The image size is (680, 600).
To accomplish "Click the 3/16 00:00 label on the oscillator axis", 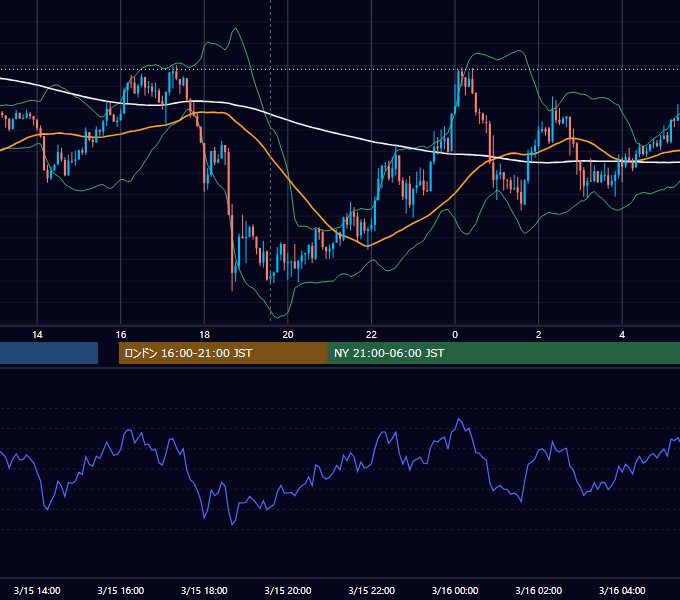I will (x=455, y=590).
